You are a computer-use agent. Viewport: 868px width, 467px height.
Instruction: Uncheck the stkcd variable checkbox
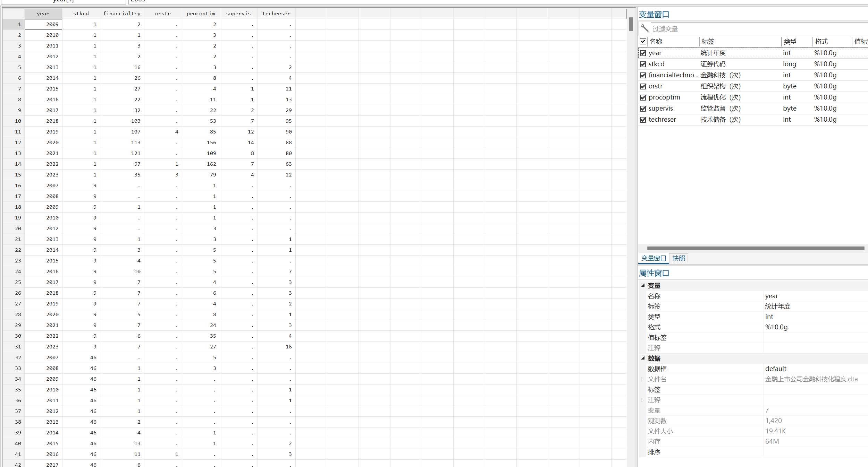point(643,64)
